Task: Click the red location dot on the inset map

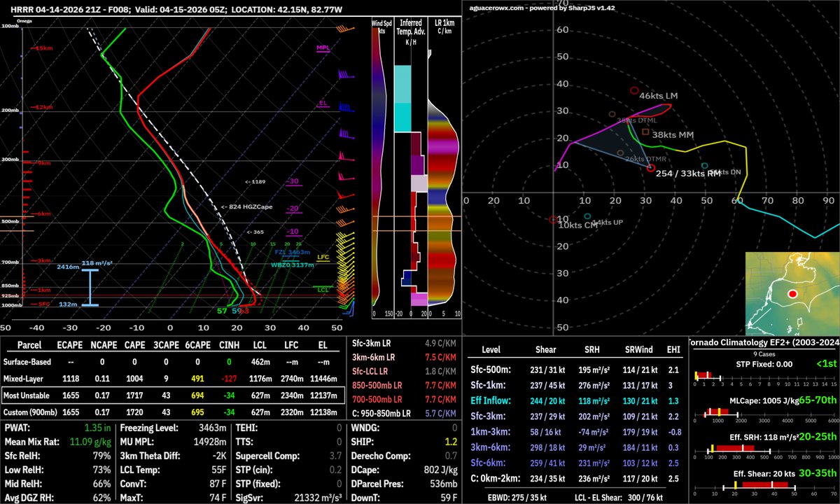Action: [x=793, y=295]
